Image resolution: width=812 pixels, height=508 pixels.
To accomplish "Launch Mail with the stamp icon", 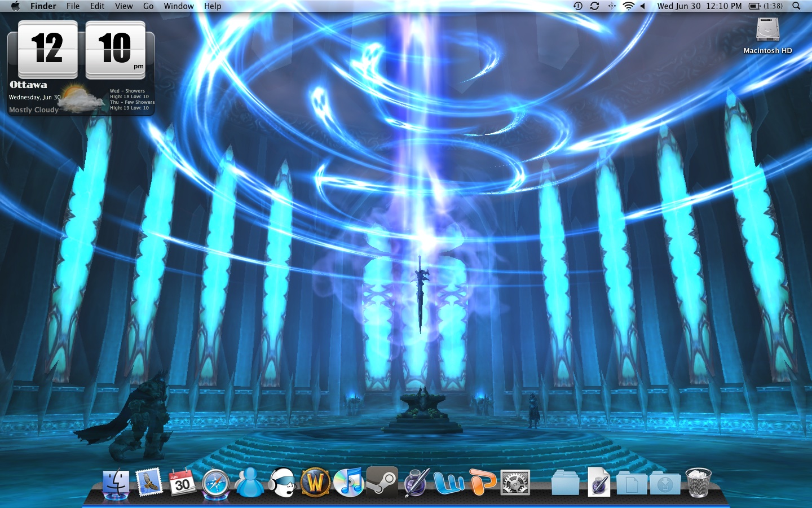I will 149,483.
